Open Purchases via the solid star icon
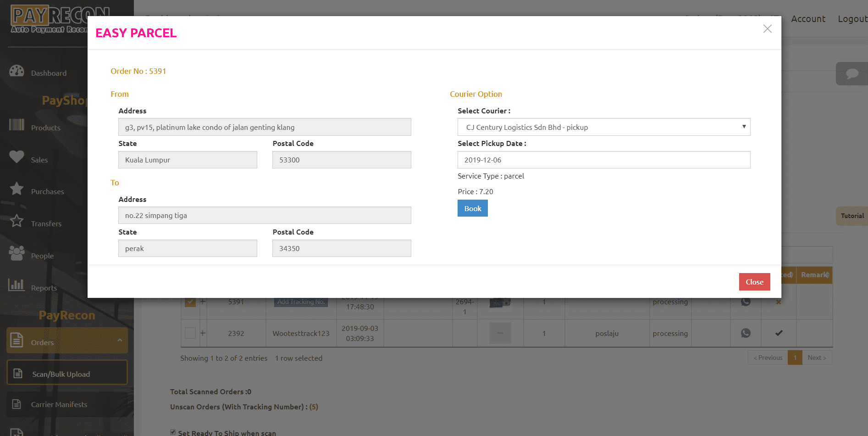 click(x=17, y=189)
